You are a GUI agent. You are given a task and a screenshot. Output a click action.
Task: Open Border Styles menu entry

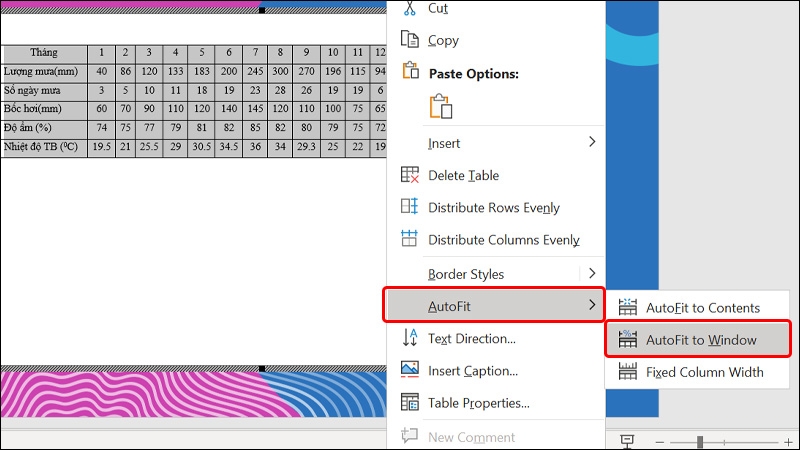coord(495,274)
